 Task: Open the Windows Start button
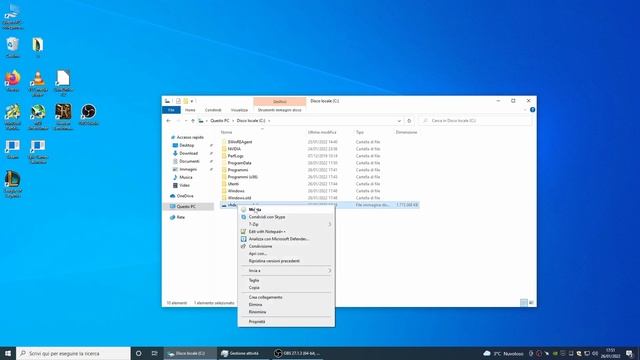click(8, 353)
